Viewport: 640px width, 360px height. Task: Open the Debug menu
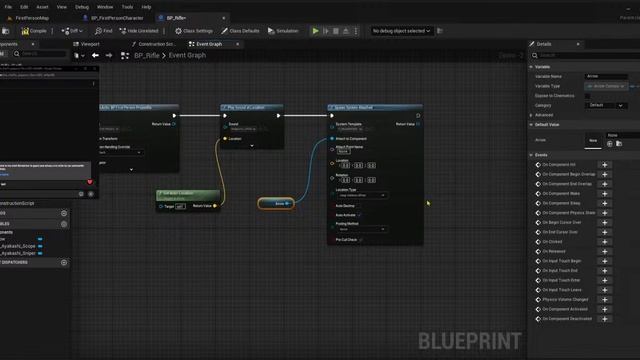coord(82,7)
